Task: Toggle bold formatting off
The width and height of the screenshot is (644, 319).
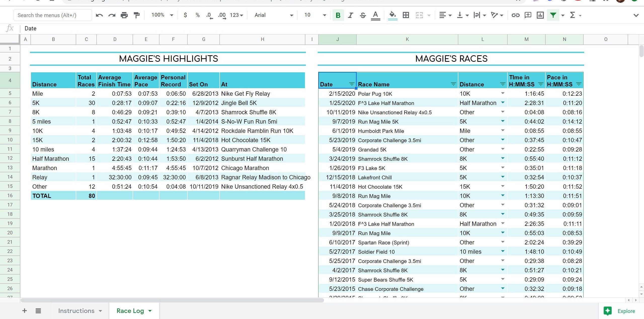Action: [338, 15]
